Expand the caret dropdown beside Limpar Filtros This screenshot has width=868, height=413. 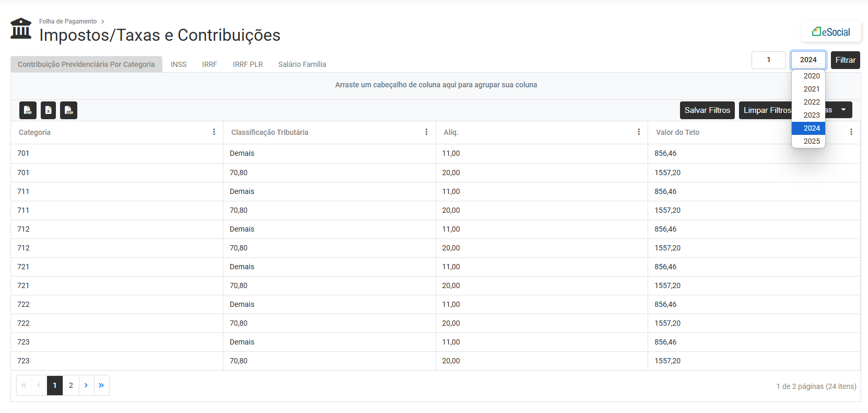843,110
